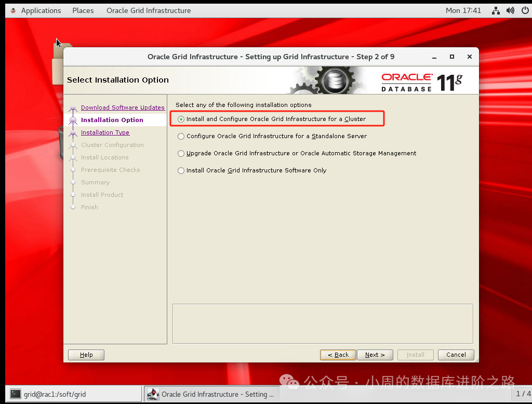The image size is (532, 404).
Task: Click the Cluster Configuration step label
Action: tap(112, 145)
